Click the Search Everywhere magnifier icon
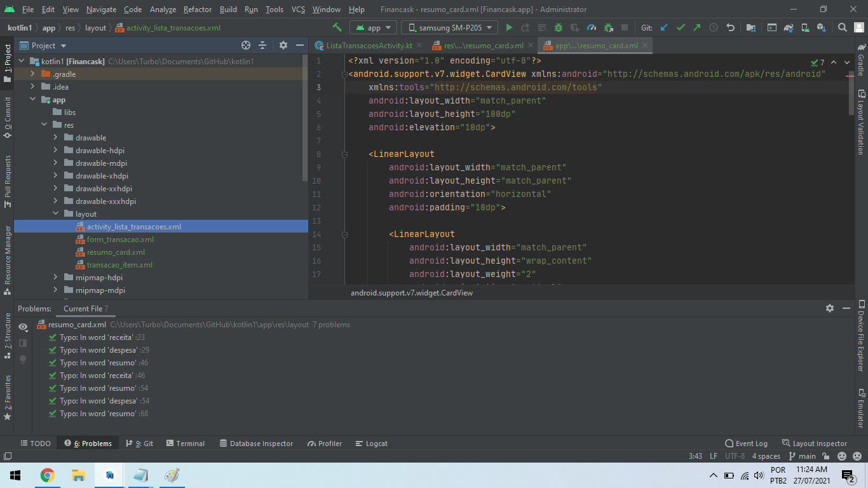This screenshot has height=488, width=868. click(x=843, y=27)
